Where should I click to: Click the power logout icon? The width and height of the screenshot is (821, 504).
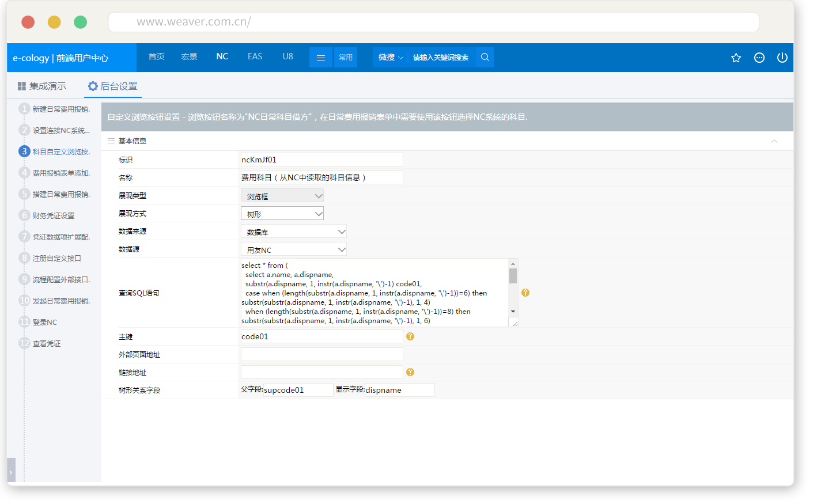(782, 58)
